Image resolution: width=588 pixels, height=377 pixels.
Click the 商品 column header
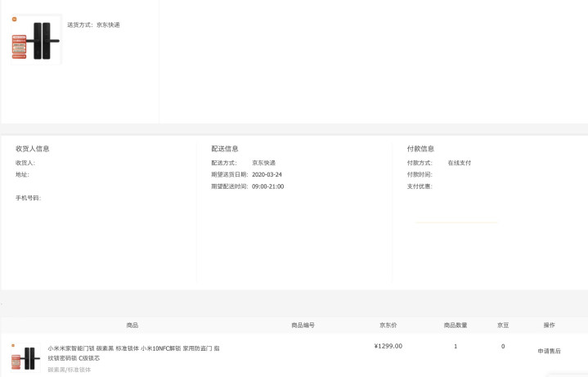pos(132,325)
